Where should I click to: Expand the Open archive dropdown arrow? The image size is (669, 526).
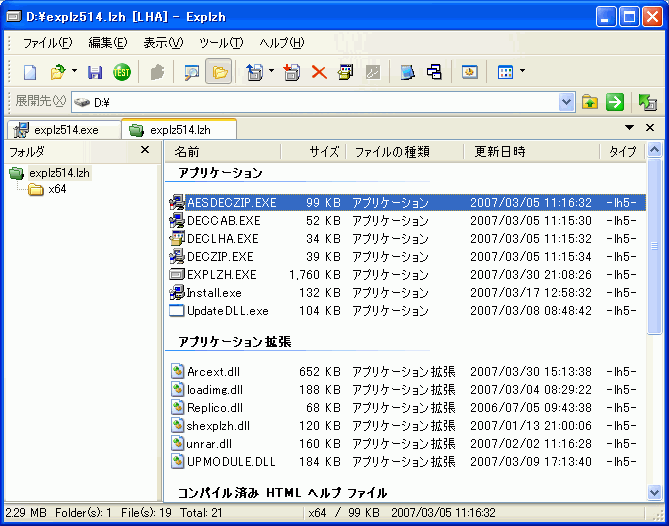[74, 71]
